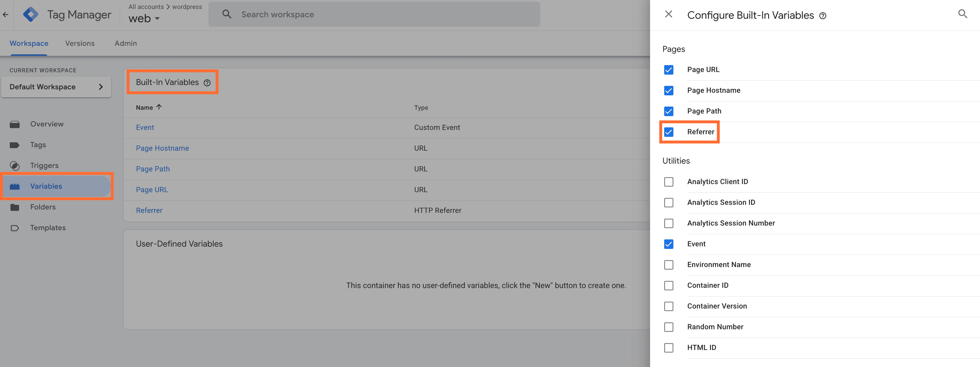Open the Triggers section
Image resolution: width=980 pixels, height=367 pixels.
click(x=44, y=165)
